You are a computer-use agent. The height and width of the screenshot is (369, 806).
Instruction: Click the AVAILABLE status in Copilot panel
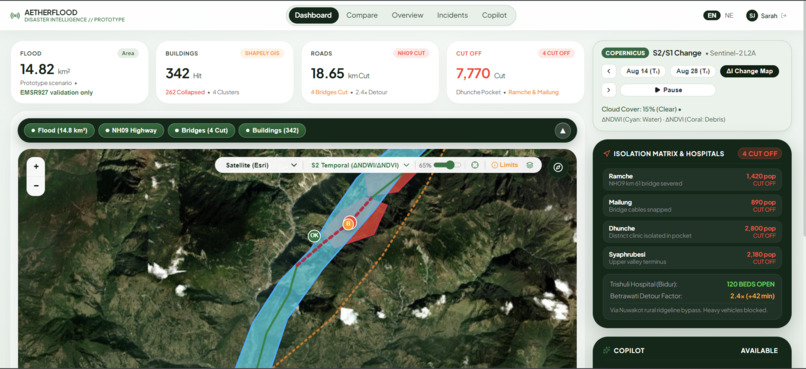click(x=759, y=350)
